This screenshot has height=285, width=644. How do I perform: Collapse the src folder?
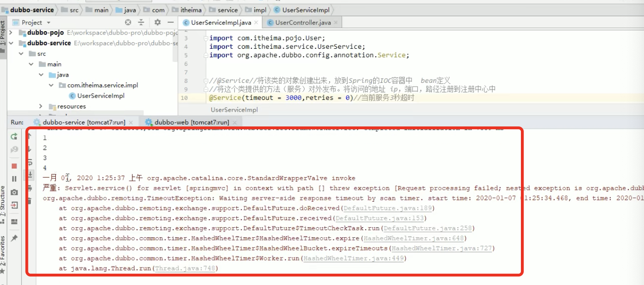point(21,53)
